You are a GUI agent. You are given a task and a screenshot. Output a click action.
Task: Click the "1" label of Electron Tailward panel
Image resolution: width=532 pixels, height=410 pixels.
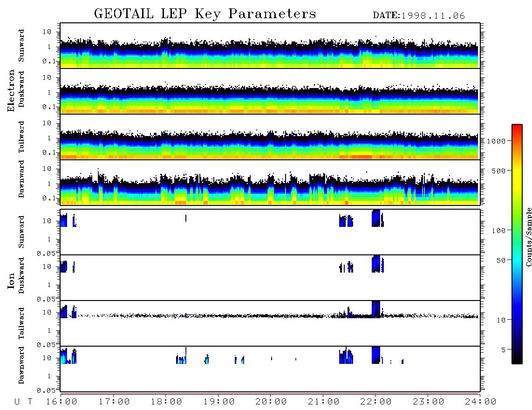[49, 138]
